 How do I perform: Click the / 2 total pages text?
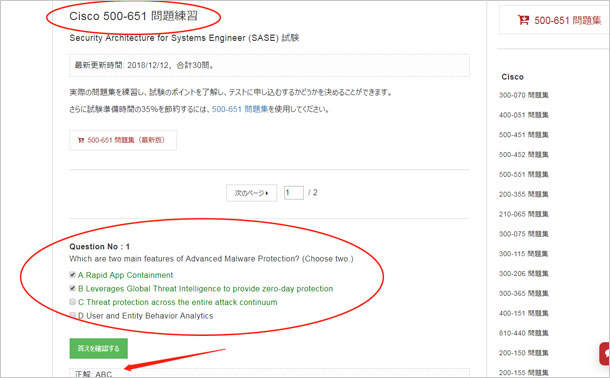pos(313,193)
